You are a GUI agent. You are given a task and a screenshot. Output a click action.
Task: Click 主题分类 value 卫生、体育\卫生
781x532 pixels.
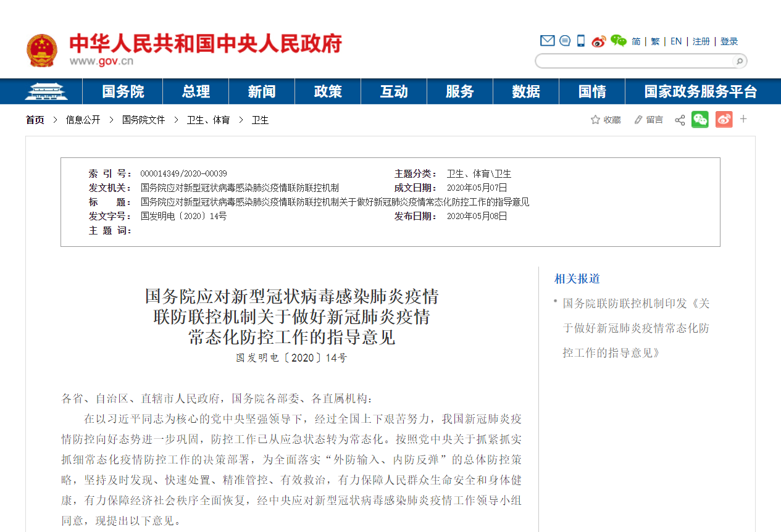tap(479, 174)
